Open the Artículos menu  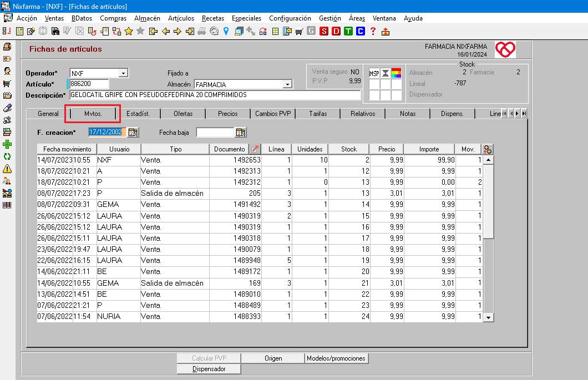(181, 18)
